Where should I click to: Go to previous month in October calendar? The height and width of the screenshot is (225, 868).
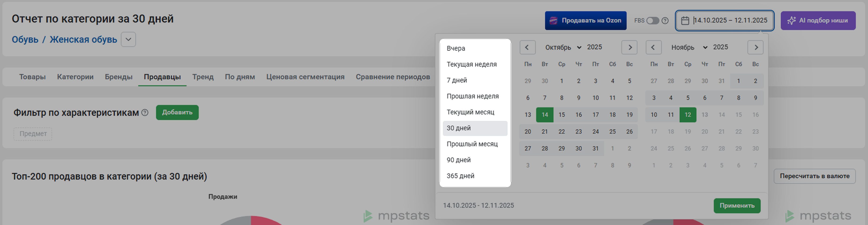[x=527, y=48]
